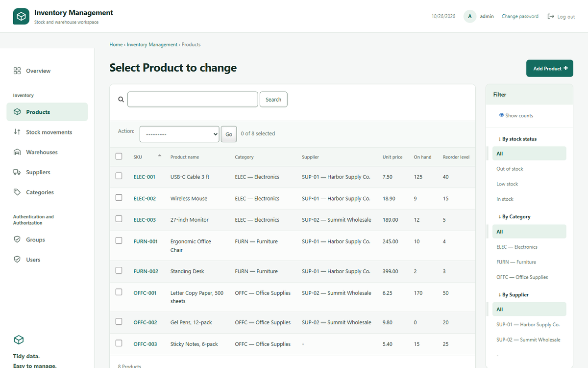The height and width of the screenshot is (368, 588).
Task: Click the Log out arrow icon
Action: [551, 16]
